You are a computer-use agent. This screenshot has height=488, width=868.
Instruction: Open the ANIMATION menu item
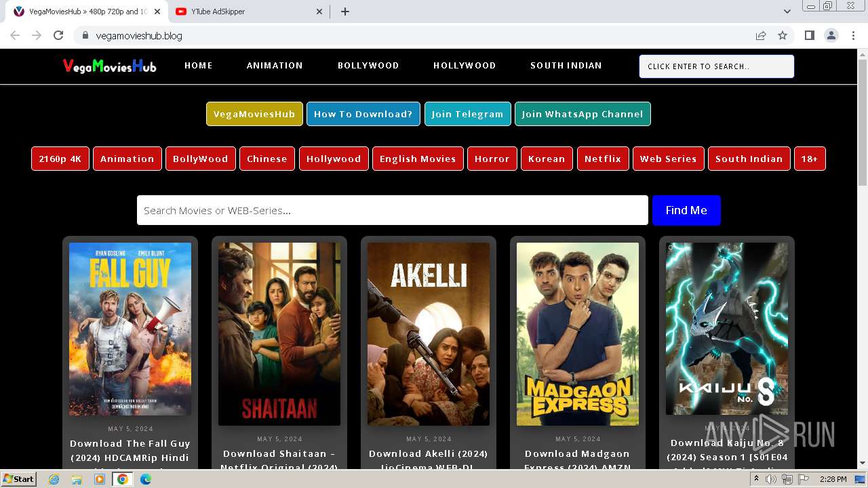coord(275,66)
